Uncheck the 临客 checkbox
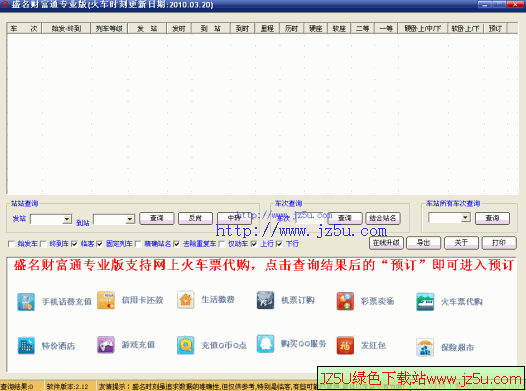The height and width of the screenshot is (391, 526). pyautogui.click(x=74, y=244)
